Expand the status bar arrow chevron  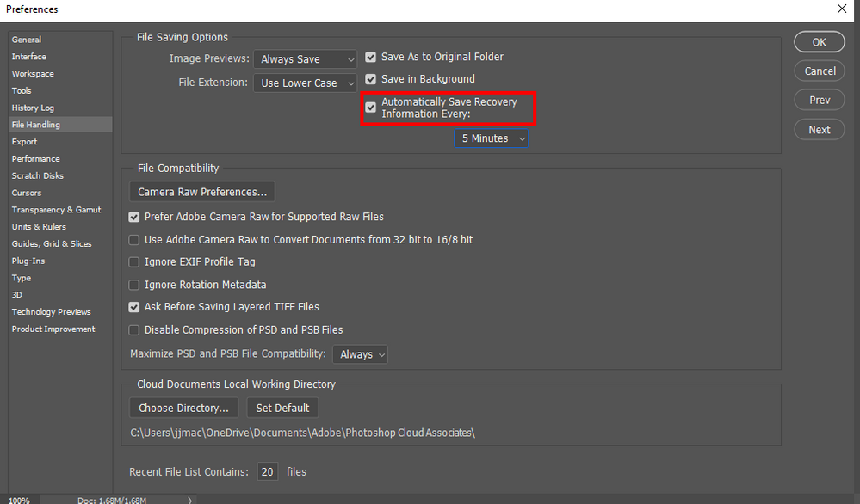tap(190, 499)
